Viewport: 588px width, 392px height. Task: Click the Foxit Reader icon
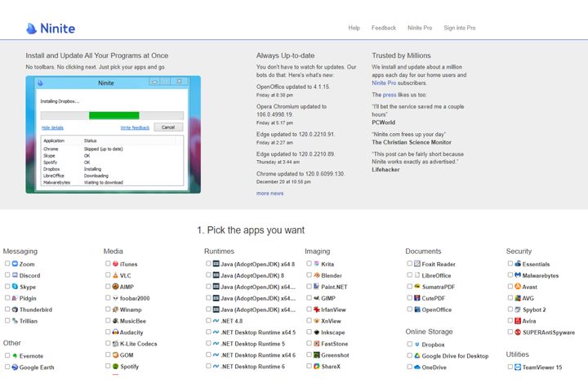416,265
